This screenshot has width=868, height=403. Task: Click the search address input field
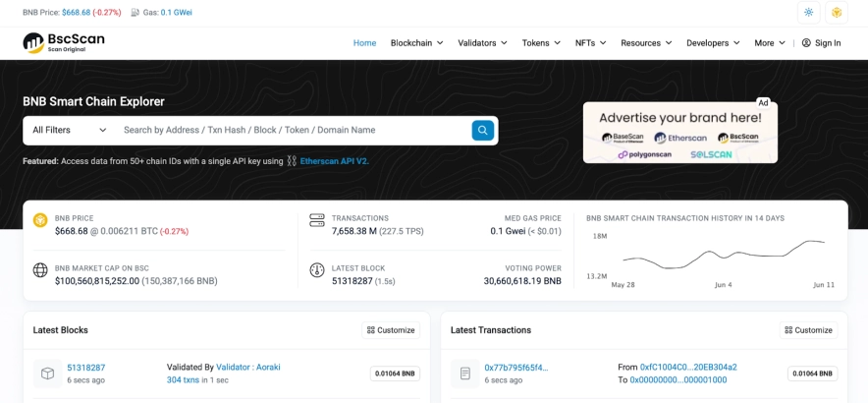(x=290, y=130)
